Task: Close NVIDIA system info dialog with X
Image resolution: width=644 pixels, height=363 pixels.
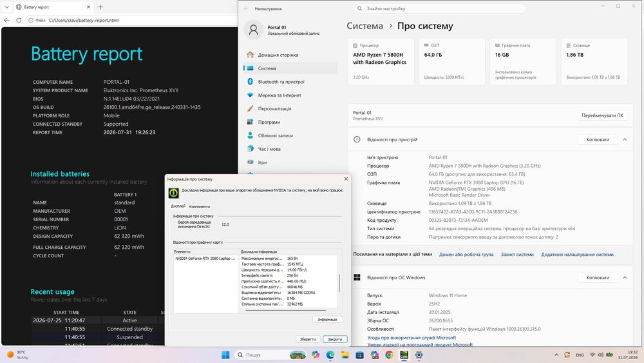Action: [346, 179]
